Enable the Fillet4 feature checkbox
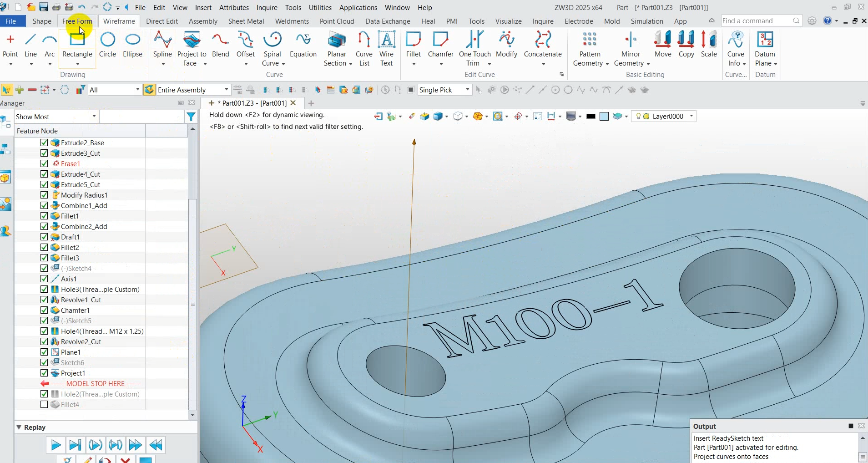Screen dimensions: 868x463 (x=44, y=405)
